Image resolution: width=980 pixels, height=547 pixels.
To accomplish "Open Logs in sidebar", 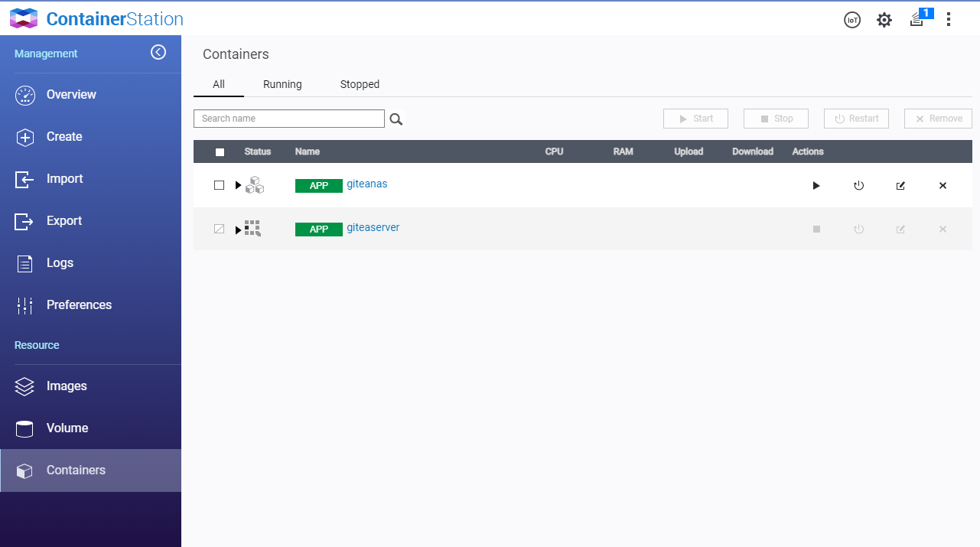I will click(x=90, y=263).
